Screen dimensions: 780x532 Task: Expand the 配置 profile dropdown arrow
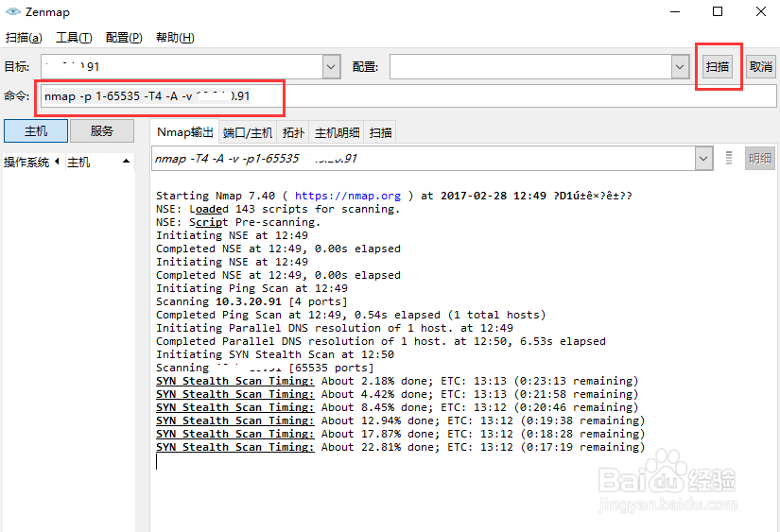pos(680,67)
